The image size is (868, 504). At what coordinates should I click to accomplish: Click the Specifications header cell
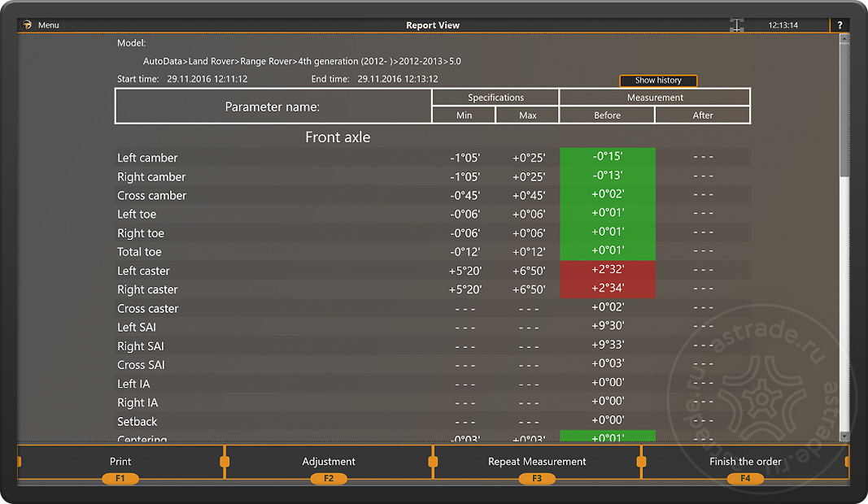pyautogui.click(x=495, y=98)
